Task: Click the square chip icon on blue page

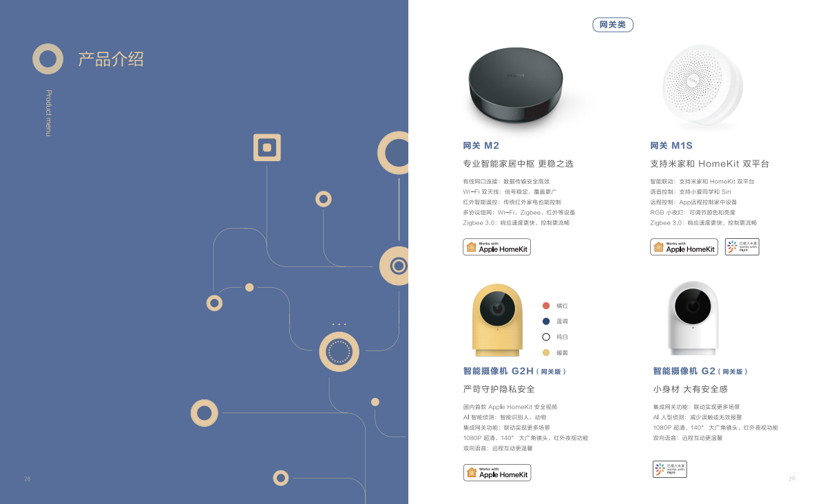Action: tap(267, 147)
